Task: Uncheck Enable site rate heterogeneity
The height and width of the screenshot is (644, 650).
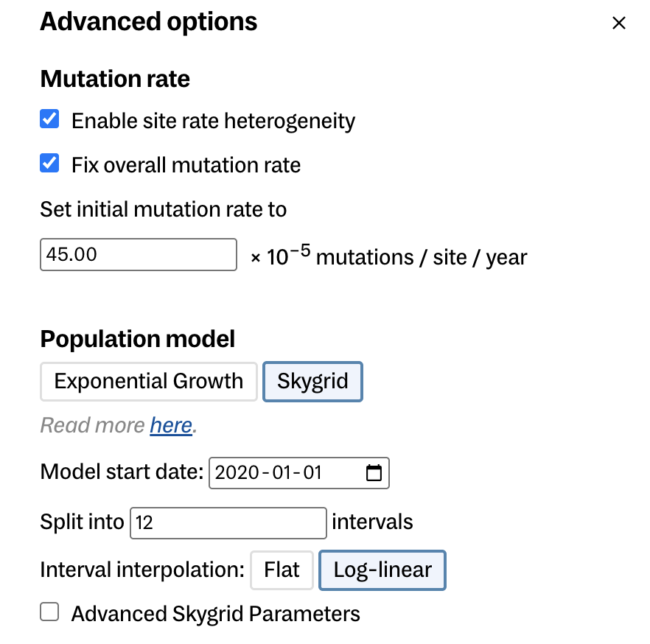Action: point(49,119)
